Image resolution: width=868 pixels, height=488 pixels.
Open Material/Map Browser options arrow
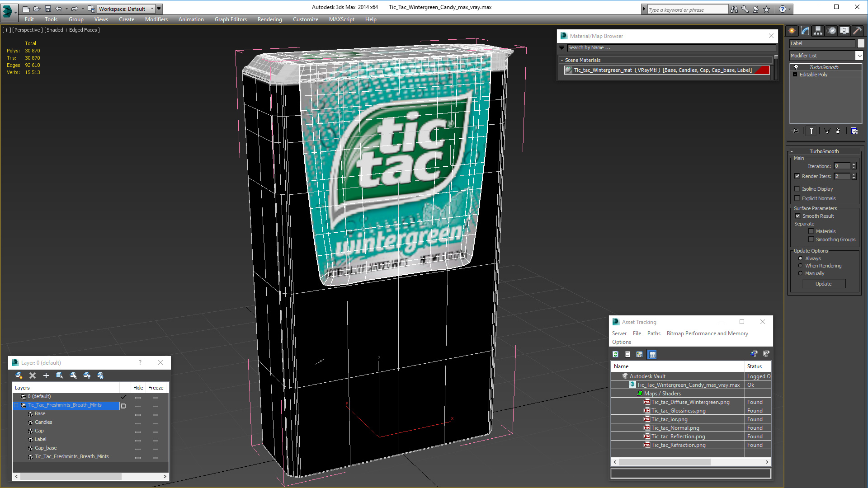562,48
